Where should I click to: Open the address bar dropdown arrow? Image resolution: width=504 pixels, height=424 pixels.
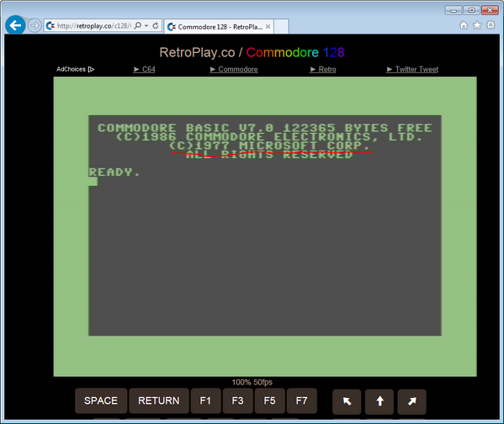146,25
